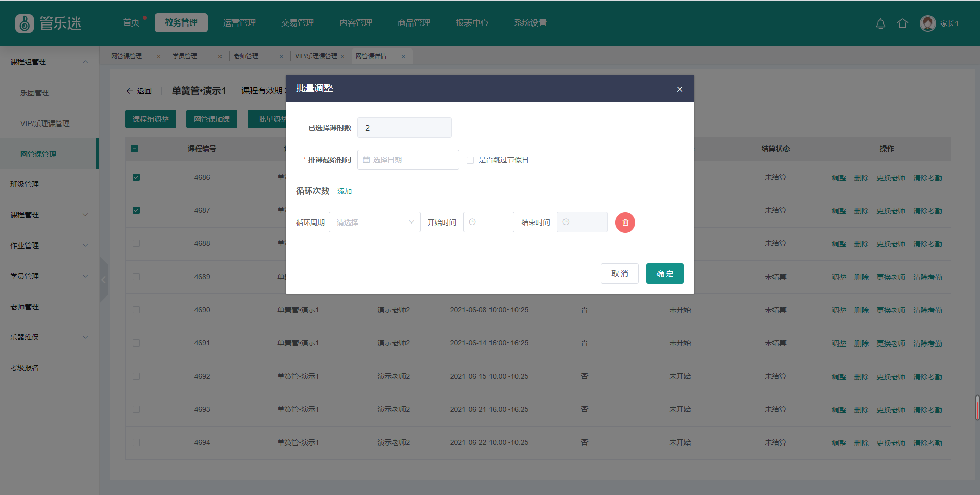Open the notification bell

click(x=880, y=23)
